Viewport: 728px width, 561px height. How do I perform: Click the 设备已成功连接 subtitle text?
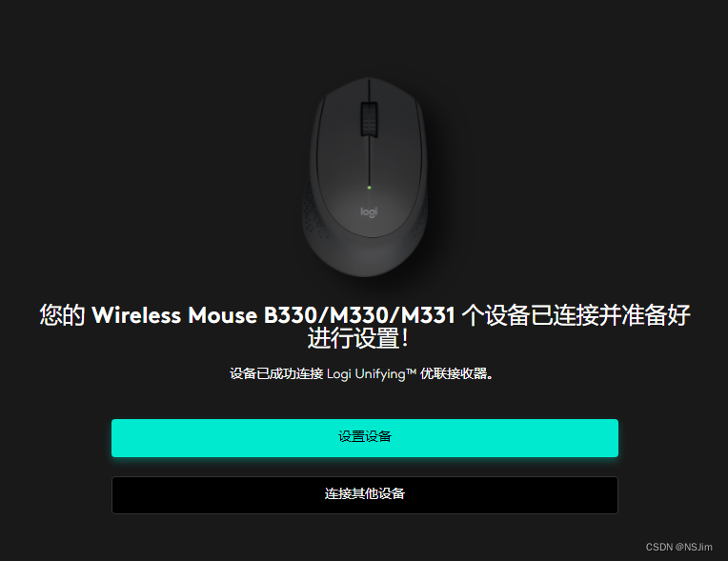[x=276, y=373]
